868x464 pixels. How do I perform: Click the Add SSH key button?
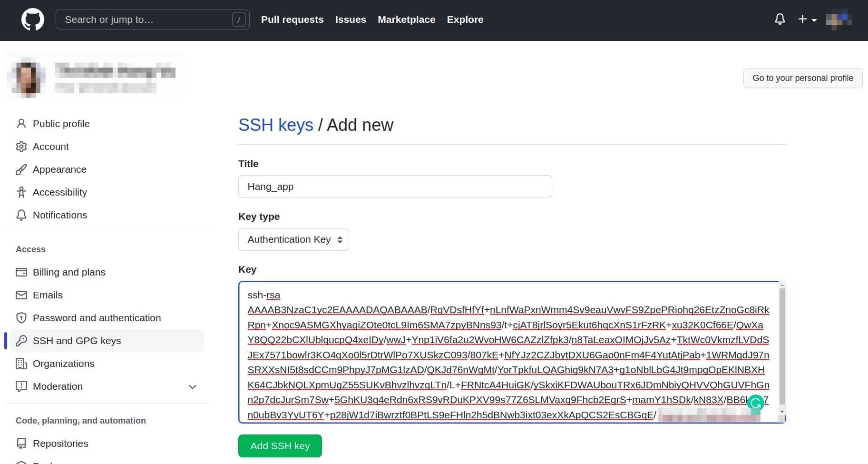280,446
